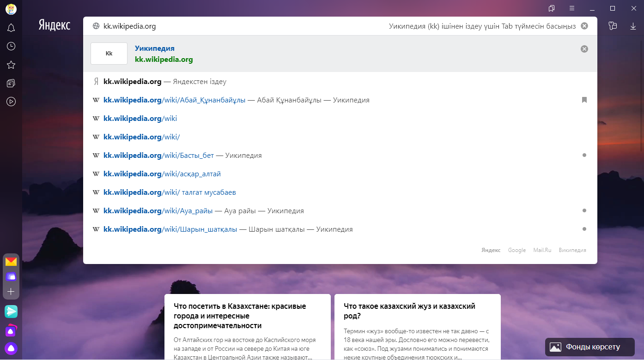Select the kk.wikipedia.org/wiki/ suggestion with slash

pyautogui.click(x=340, y=137)
